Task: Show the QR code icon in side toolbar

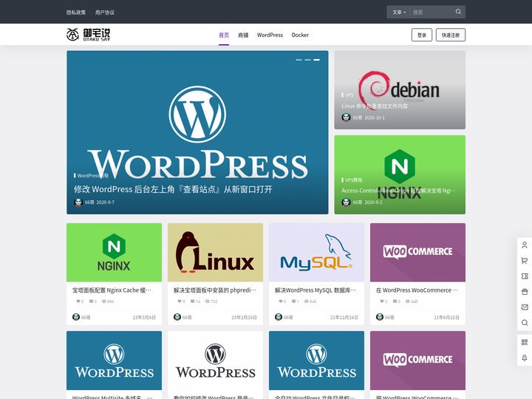Action: (524, 342)
